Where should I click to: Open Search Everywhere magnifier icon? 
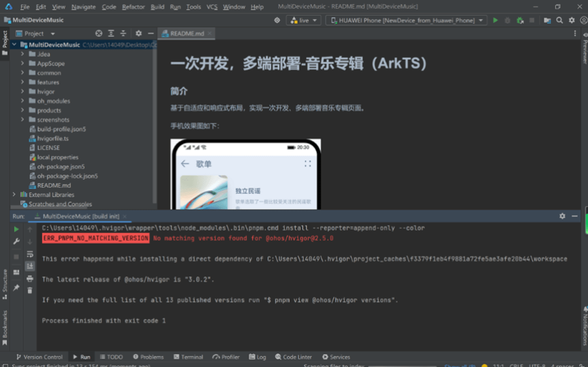pos(559,21)
